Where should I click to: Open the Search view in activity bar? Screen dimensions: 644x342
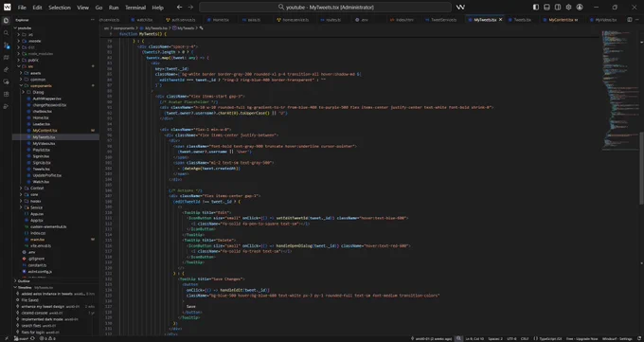click(x=6, y=33)
